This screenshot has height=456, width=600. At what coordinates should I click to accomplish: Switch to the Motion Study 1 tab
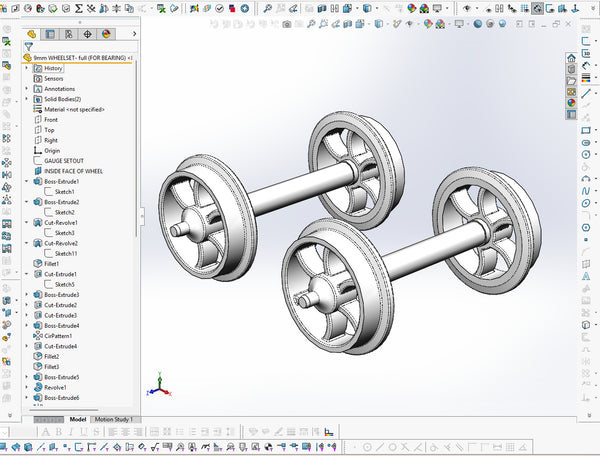coord(114,419)
